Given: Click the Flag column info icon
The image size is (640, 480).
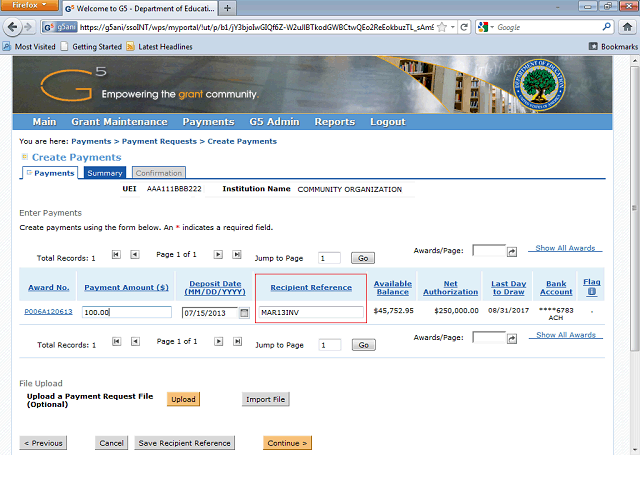Looking at the screenshot, I should point(592,291).
